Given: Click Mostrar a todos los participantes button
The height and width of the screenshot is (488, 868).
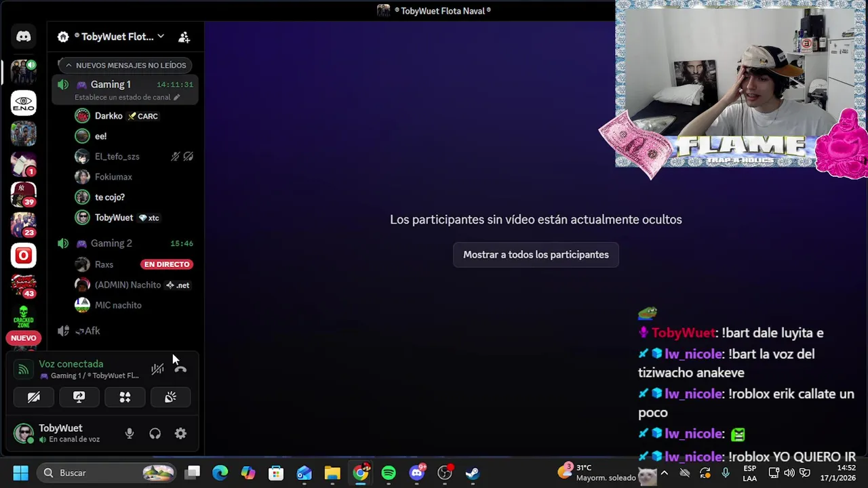Looking at the screenshot, I should coord(536,255).
